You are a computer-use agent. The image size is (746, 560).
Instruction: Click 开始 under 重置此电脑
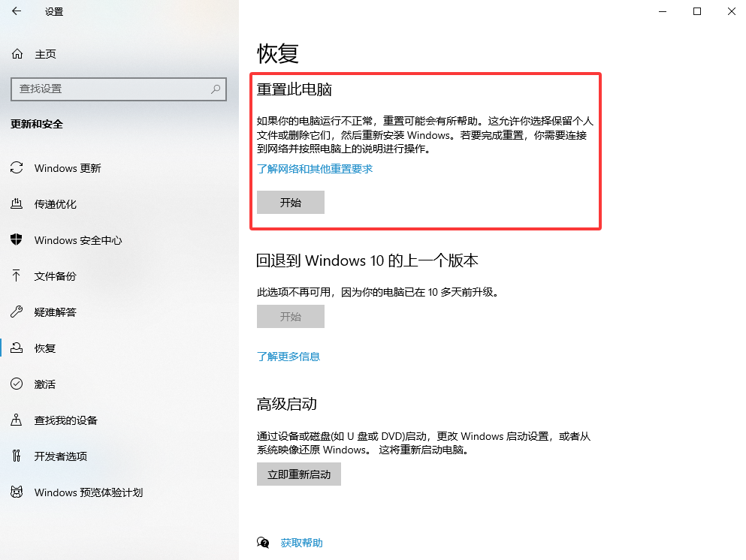click(x=290, y=202)
